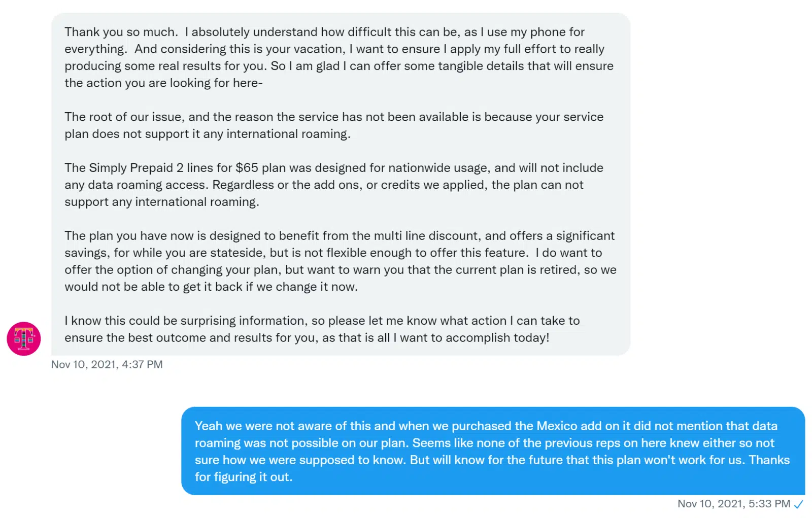Screen dimensions: 812x518
Task: Select the blue reply message bubble
Action: click(x=493, y=451)
